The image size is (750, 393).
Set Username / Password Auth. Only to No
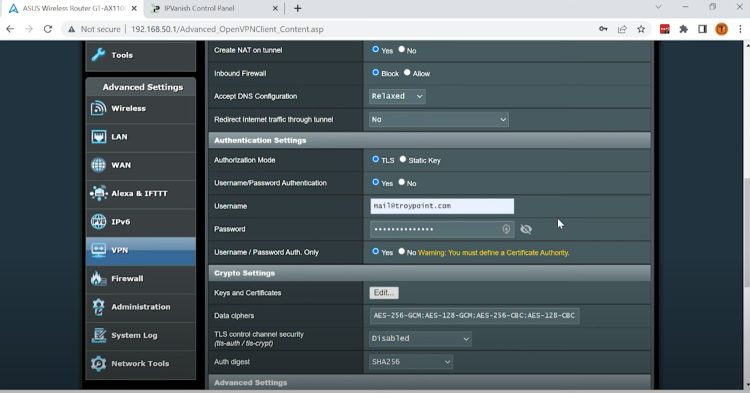coord(402,251)
